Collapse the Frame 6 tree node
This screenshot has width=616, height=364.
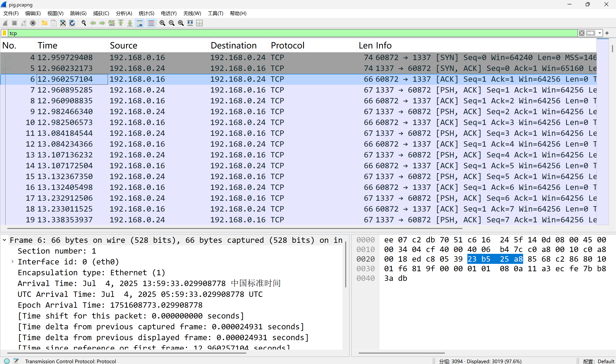tap(4, 240)
